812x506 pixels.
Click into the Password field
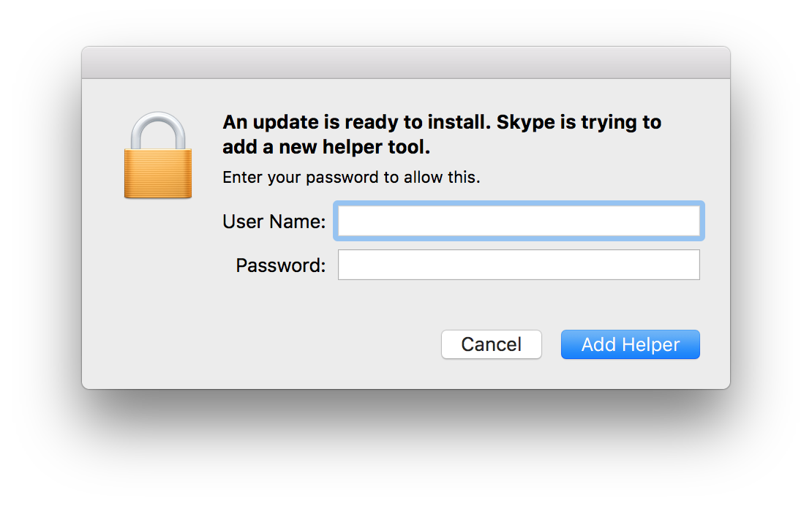(519, 265)
